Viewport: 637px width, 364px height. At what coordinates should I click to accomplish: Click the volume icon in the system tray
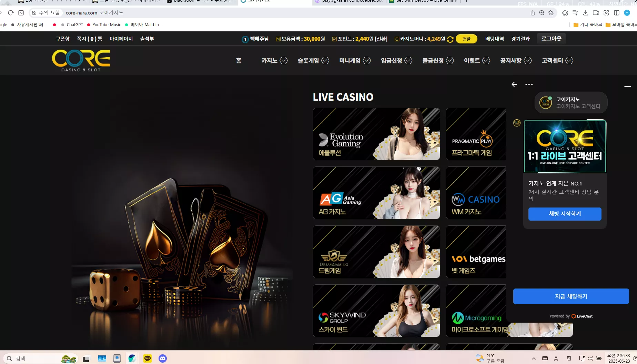click(590, 358)
